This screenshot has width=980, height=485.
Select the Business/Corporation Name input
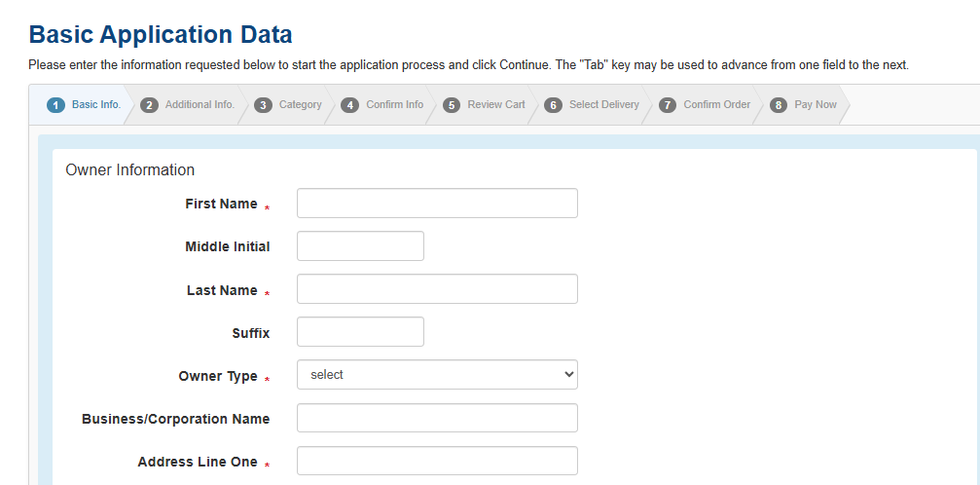pos(437,418)
